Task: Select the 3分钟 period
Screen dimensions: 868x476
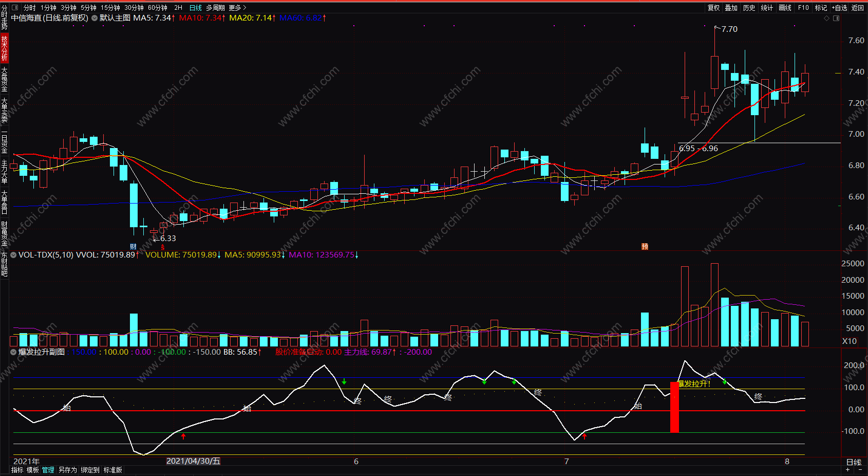Action: (68, 8)
